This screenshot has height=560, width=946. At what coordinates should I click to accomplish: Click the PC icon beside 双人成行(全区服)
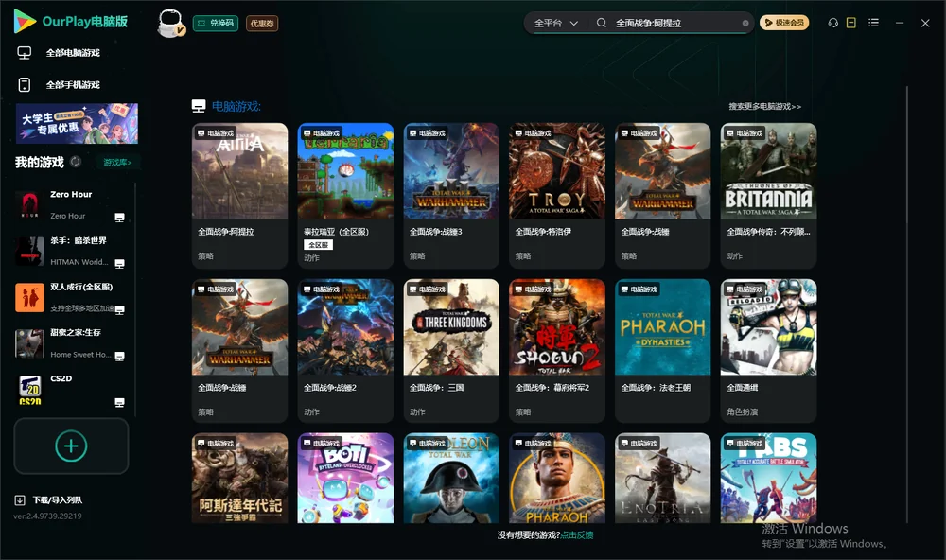pos(119,309)
